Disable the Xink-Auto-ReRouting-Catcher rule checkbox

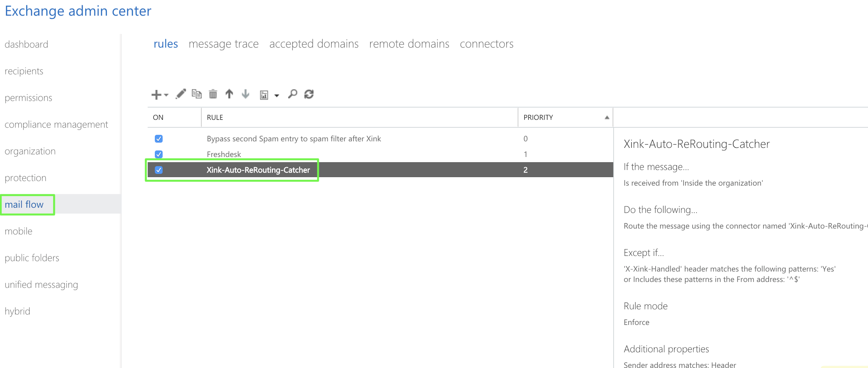click(x=159, y=170)
